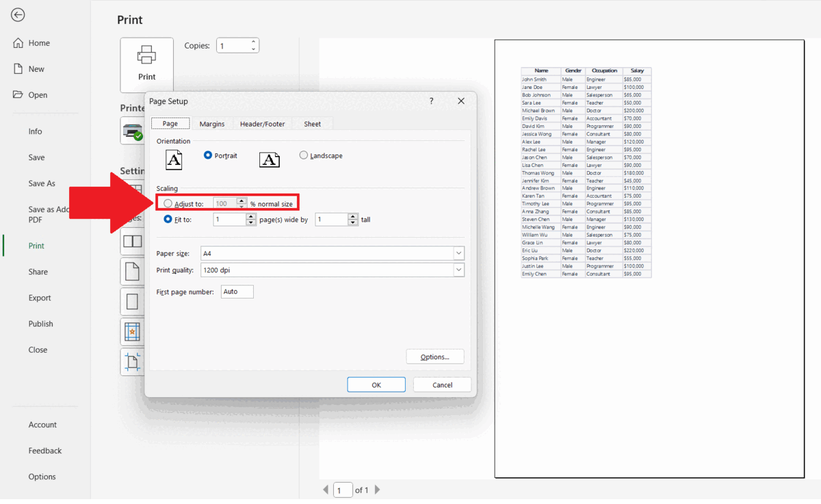The image size is (821, 504).
Task: Enable the Adjust to scaling option
Action: tap(168, 203)
